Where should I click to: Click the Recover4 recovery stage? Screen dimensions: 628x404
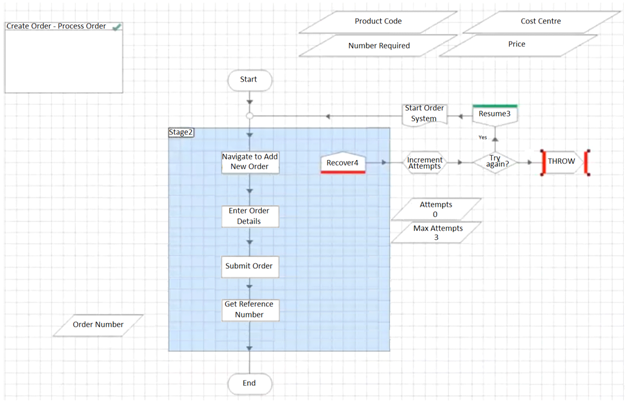[342, 163]
